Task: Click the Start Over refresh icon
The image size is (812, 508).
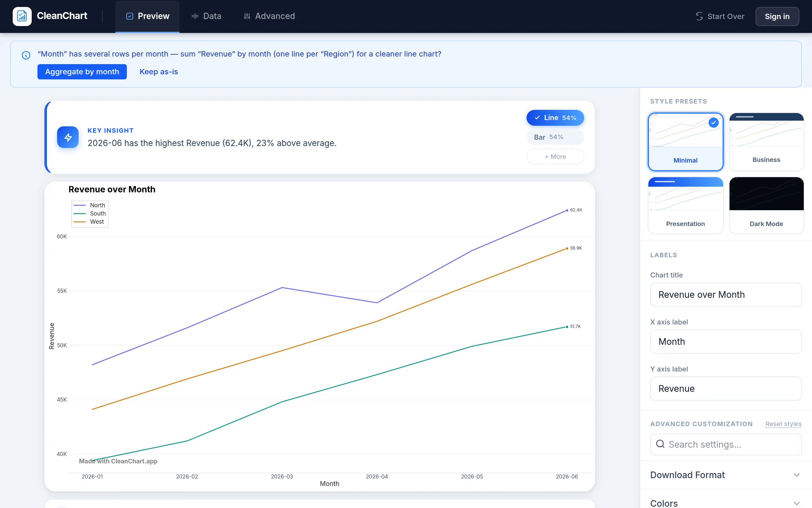Action: (x=699, y=16)
